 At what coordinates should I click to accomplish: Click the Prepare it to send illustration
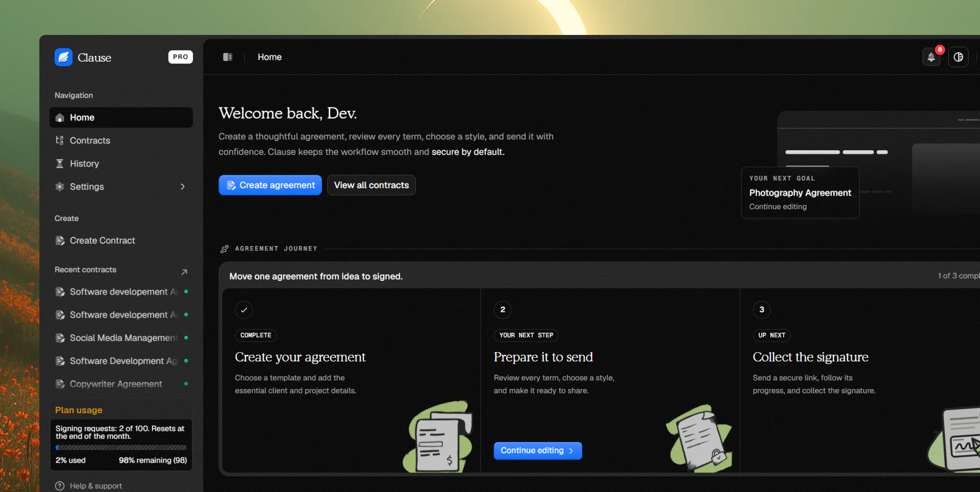pos(699,438)
